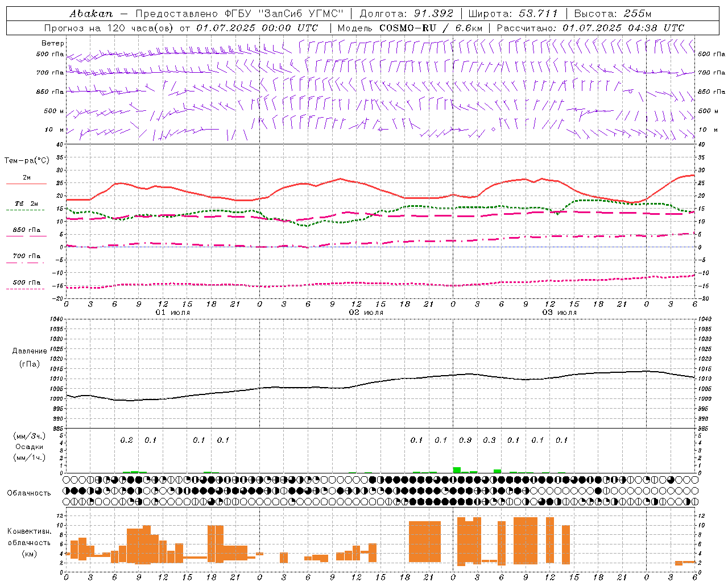Screen dimensions: 728x582
Task: Click the forecast start 01.07.2025 00:00 UTC
Action: click(x=257, y=28)
